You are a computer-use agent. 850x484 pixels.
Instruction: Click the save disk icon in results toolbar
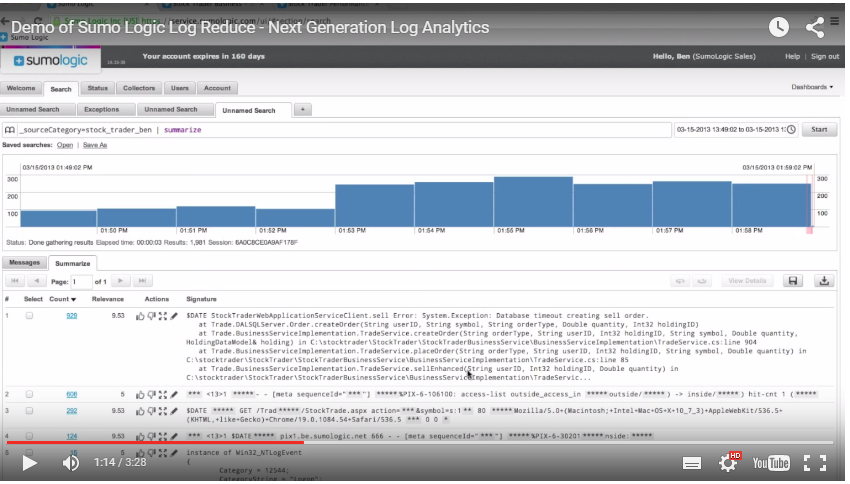tap(793, 281)
